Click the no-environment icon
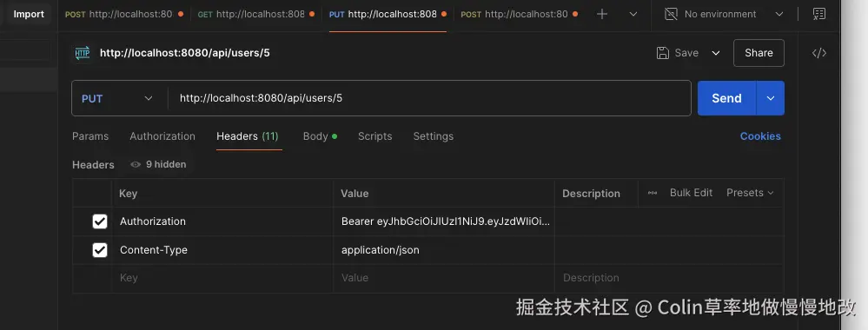The image size is (868, 330). [x=671, y=15]
